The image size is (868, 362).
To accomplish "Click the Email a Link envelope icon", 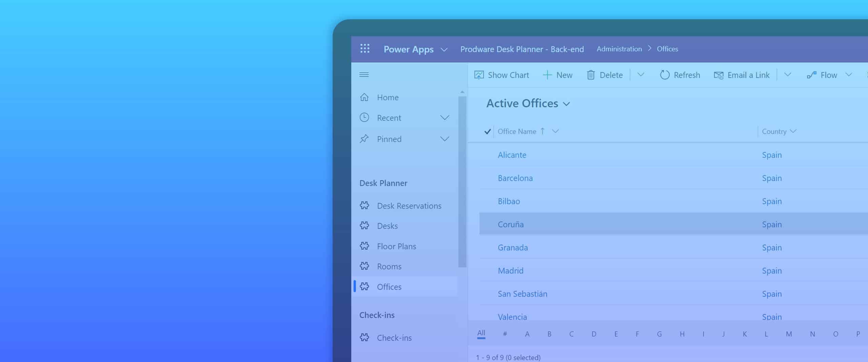I will [x=718, y=75].
